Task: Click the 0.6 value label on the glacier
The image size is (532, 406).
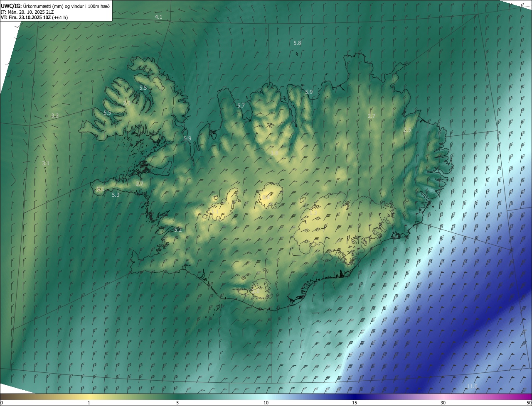Action: pos(266,198)
